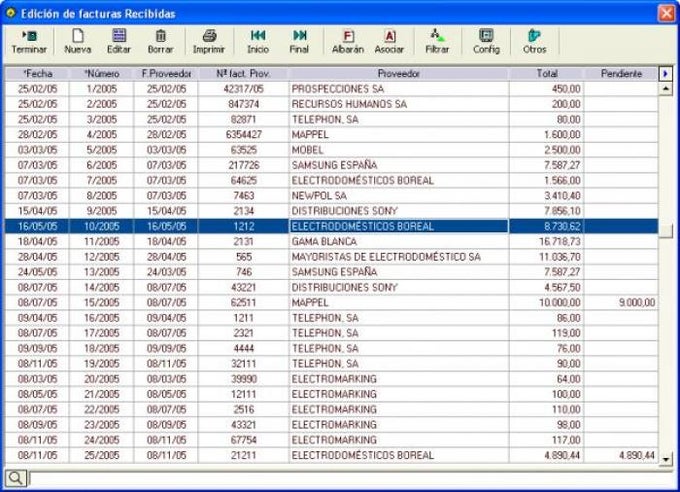Jump to last record with Final
The height and width of the screenshot is (492, 680).
[299, 42]
